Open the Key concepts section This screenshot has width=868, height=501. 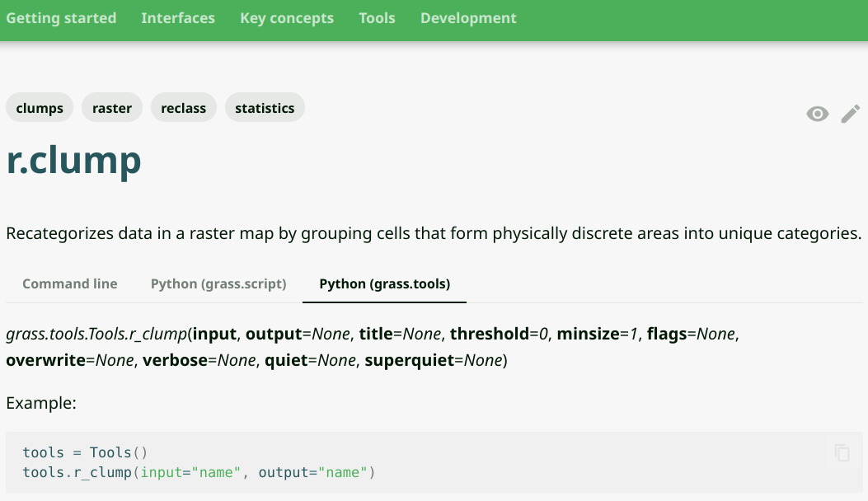tap(287, 18)
